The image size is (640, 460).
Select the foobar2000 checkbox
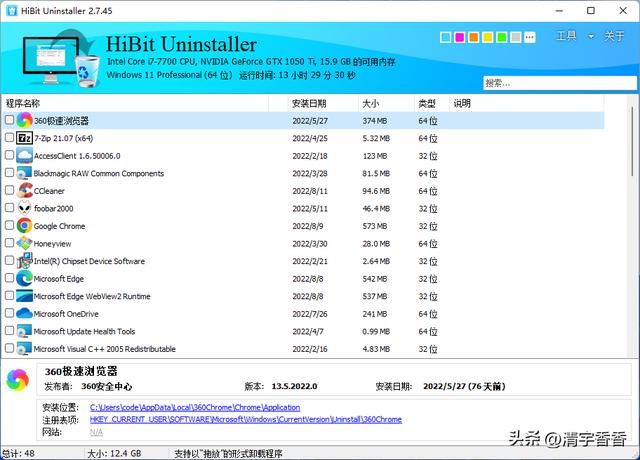click(9, 208)
